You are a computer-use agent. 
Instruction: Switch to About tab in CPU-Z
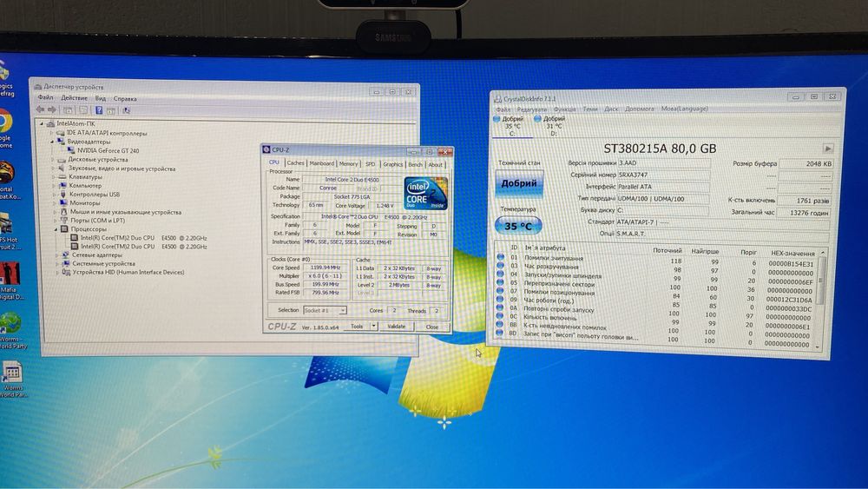click(x=436, y=164)
